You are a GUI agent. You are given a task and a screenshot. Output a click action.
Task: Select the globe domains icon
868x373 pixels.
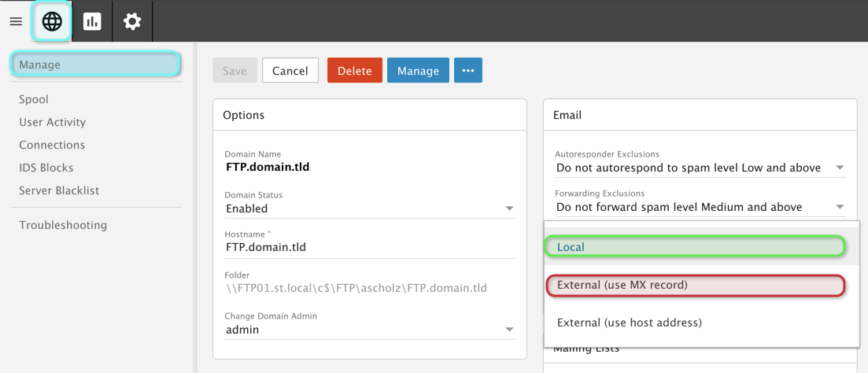coord(52,21)
